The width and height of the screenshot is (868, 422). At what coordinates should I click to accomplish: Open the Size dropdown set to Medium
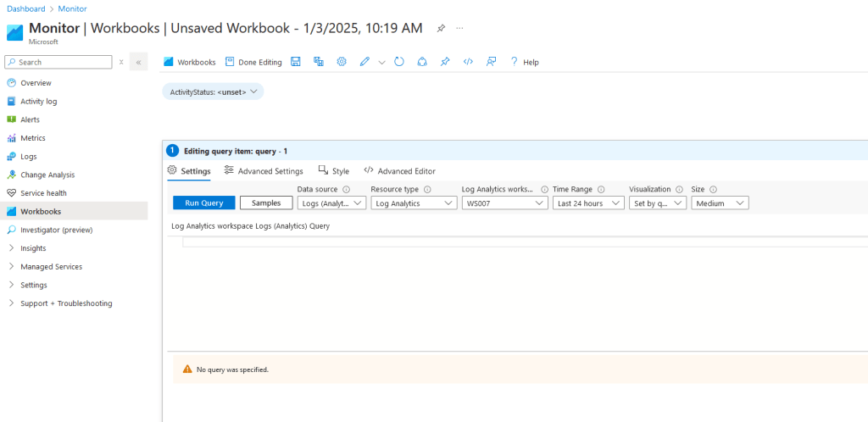720,203
